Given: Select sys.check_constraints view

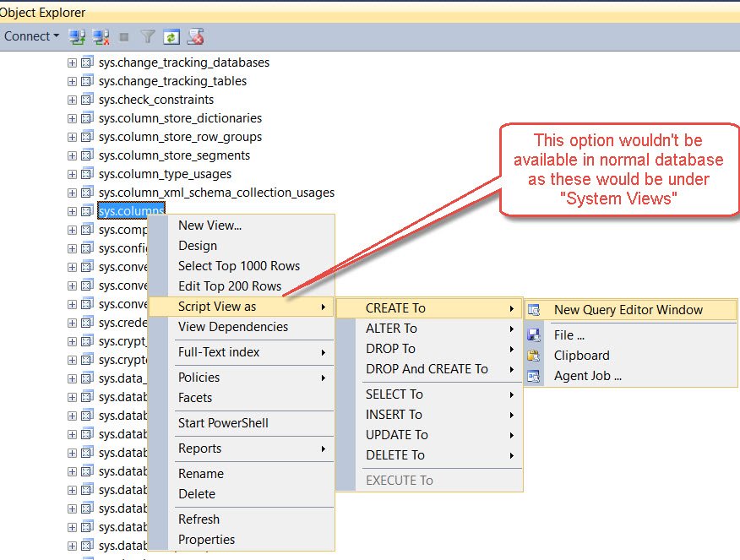Looking at the screenshot, I should (156, 100).
